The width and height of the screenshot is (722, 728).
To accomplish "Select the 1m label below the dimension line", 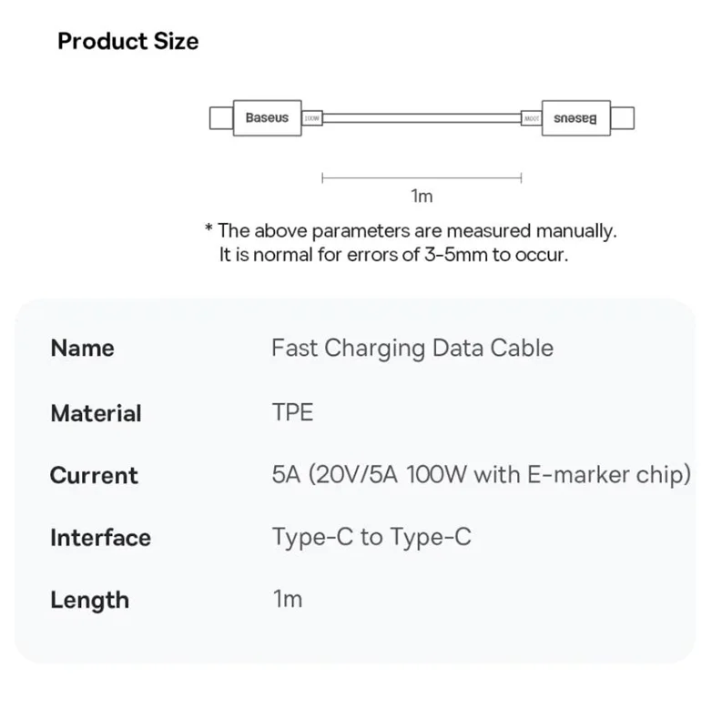I will pos(422,197).
